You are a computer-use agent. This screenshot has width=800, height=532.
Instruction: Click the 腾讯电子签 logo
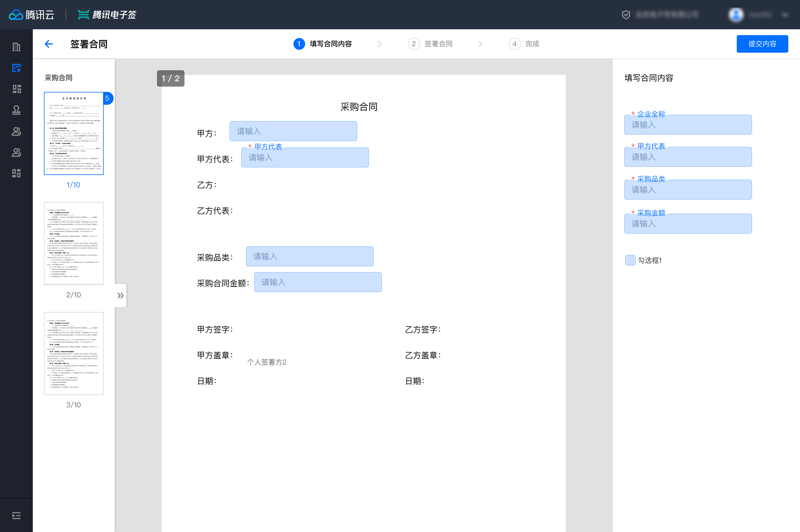pos(107,15)
